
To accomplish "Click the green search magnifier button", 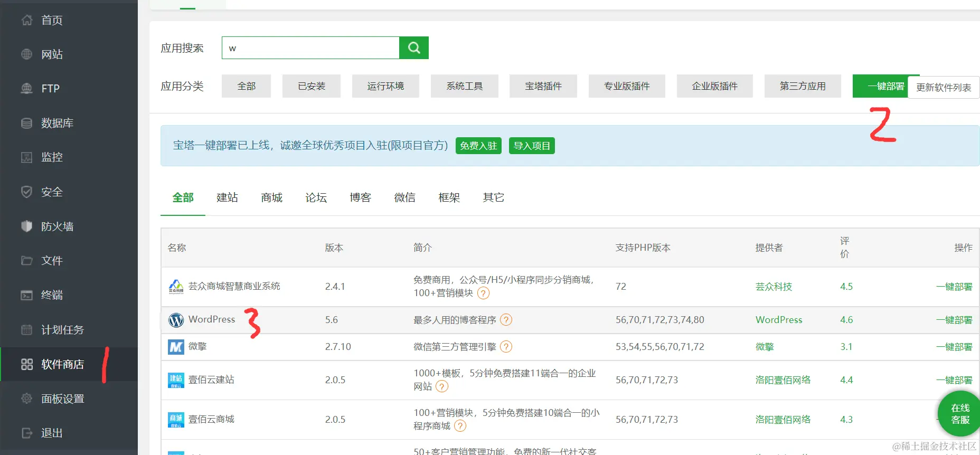I will pos(414,48).
